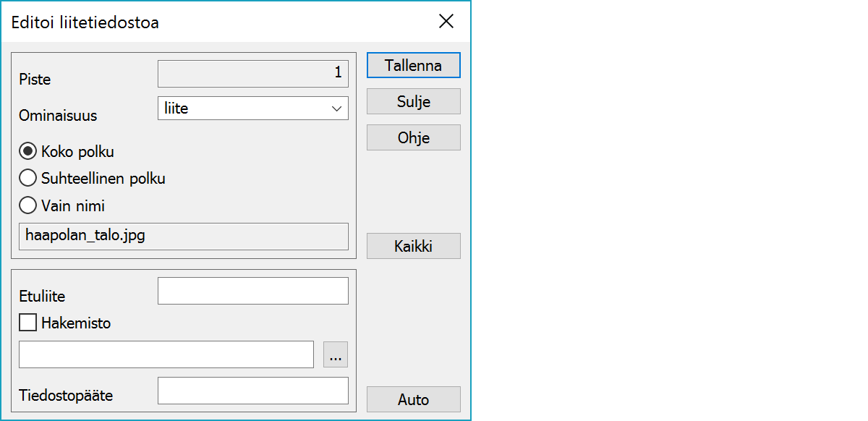Image resolution: width=868 pixels, height=421 pixels.
Task: Click the directory path field below Hakemisto
Action: tap(166, 354)
